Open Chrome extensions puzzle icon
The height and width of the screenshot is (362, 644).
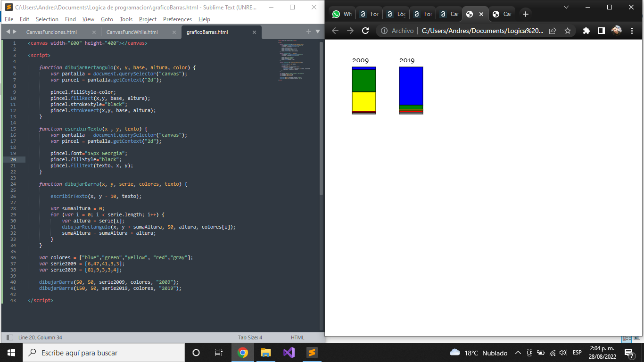click(586, 31)
